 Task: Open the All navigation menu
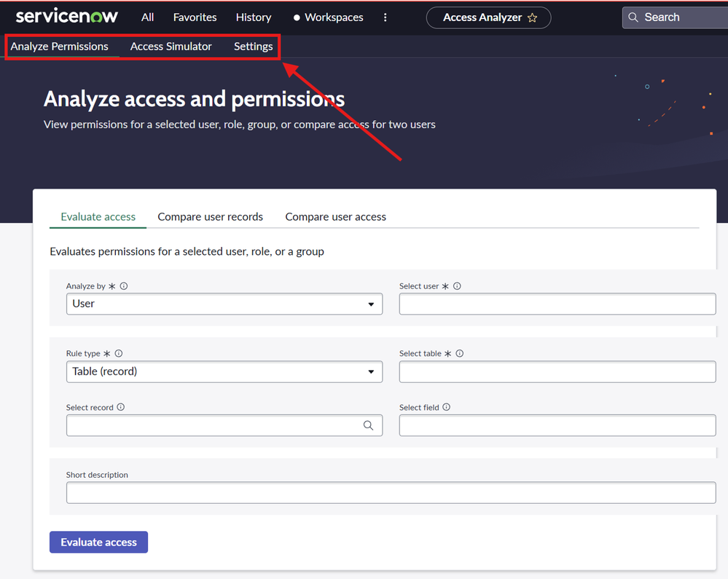147,17
